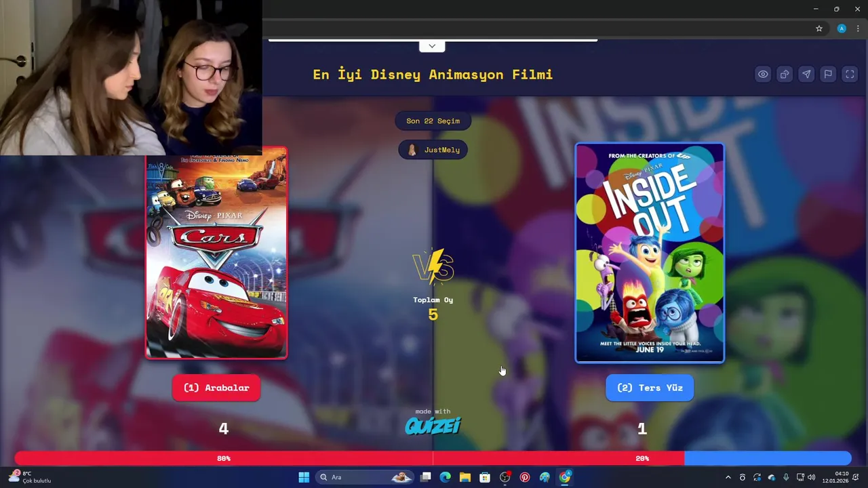Expand the chevron panel at top center
The width and height of the screenshot is (868, 488).
point(432,46)
